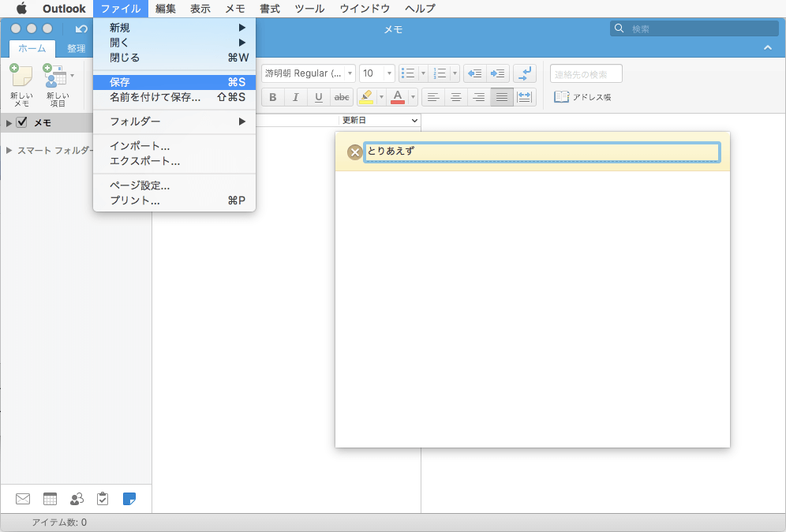The image size is (786, 532).
Task: Align text right
Action: pyautogui.click(x=479, y=97)
